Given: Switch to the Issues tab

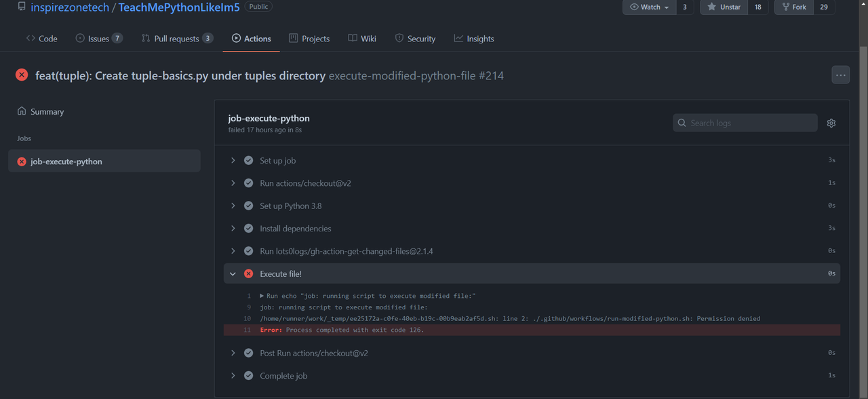Looking at the screenshot, I should (99, 39).
